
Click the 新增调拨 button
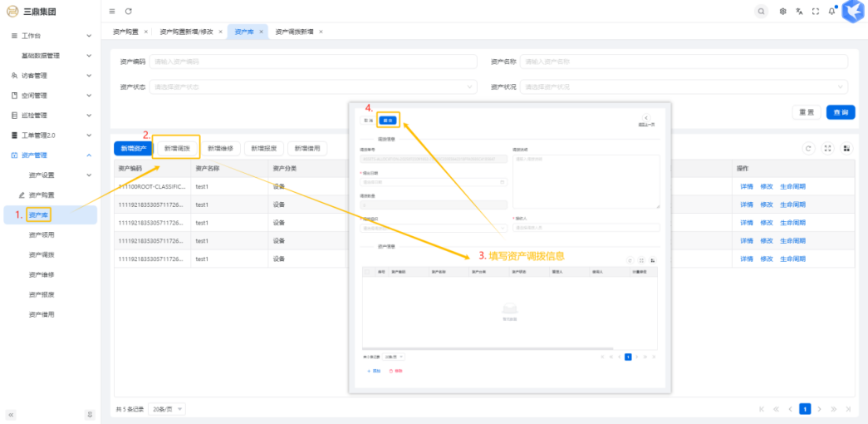click(x=177, y=148)
